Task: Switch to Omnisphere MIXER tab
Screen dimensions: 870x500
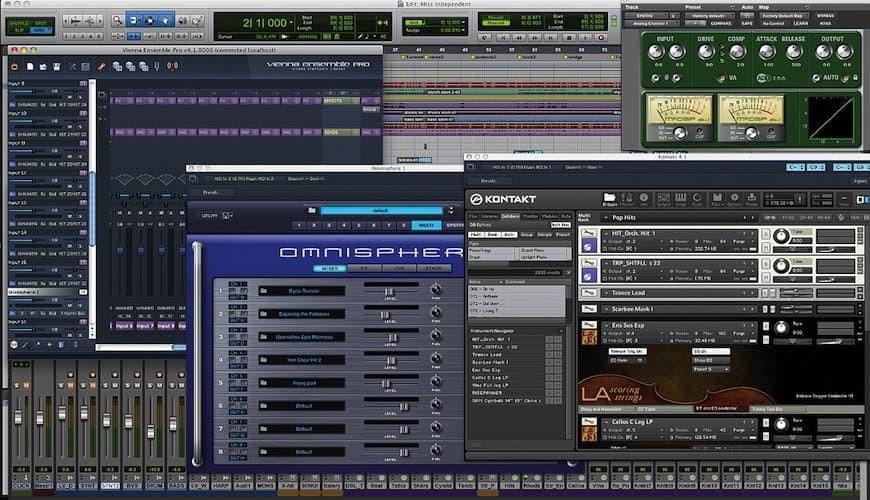Action: click(x=330, y=268)
